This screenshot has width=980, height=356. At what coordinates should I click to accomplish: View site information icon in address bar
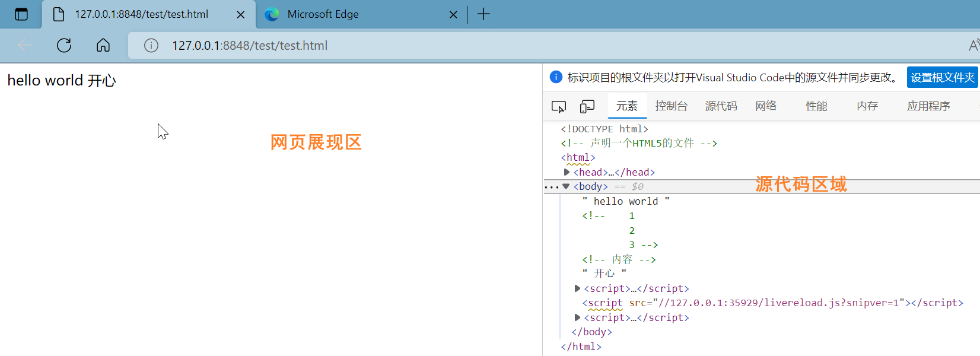point(151,46)
